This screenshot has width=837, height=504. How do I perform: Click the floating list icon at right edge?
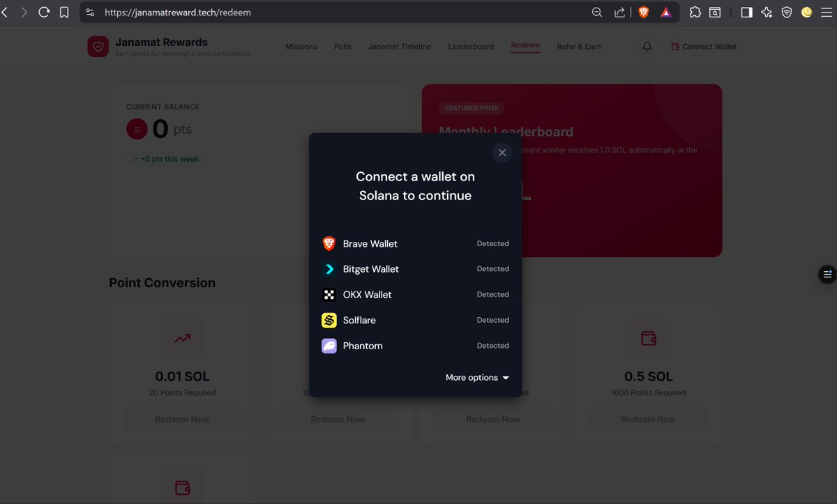coord(827,274)
